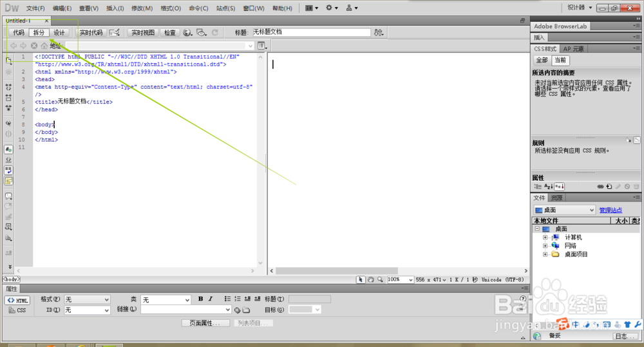The width and height of the screenshot is (644, 347).
Task: Click the show list view Az icon
Action: [548, 187]
